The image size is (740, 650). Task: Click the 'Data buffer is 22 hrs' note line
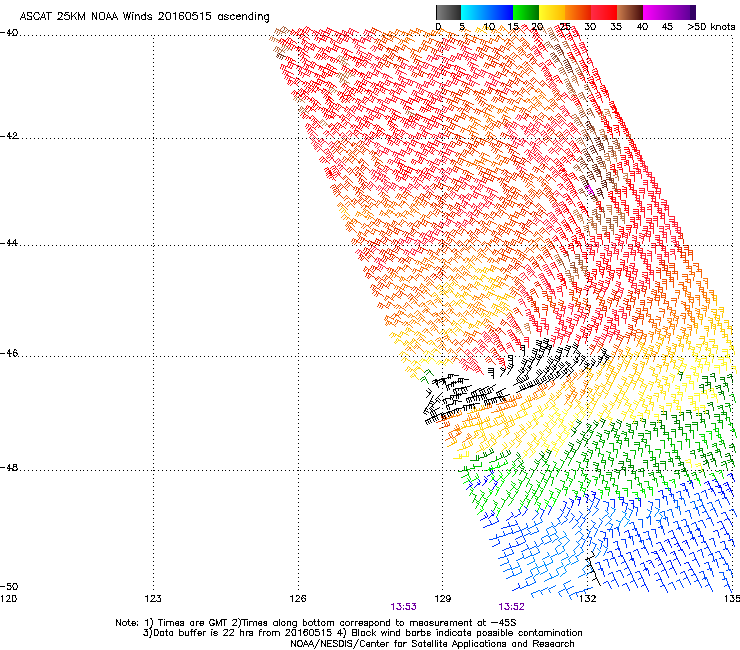click(x=362, y=633)
